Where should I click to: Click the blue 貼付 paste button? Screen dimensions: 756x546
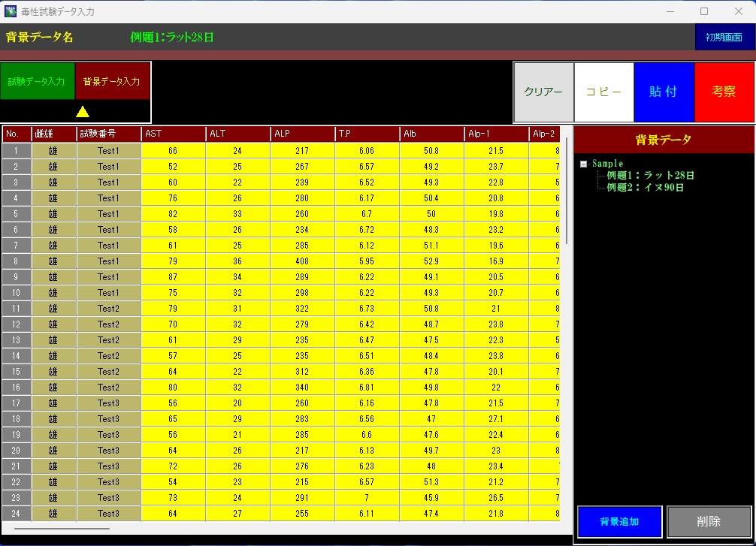click(x=664, y=92)
